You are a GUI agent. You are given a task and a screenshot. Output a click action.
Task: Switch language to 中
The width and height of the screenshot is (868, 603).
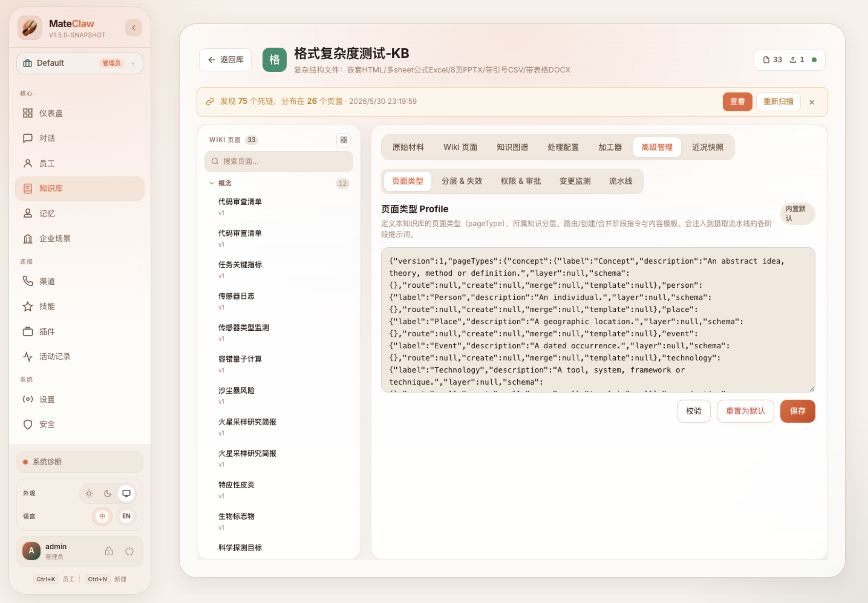point(102,516)
